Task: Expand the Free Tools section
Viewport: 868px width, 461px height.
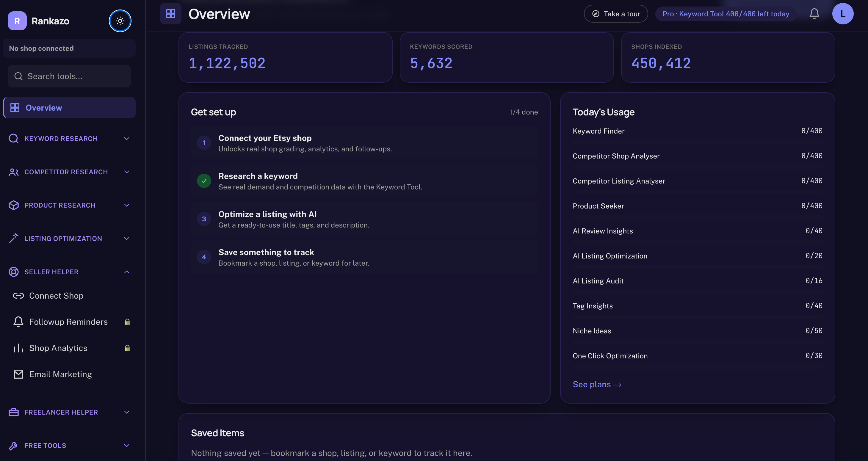Action: (x=69, y=446)
